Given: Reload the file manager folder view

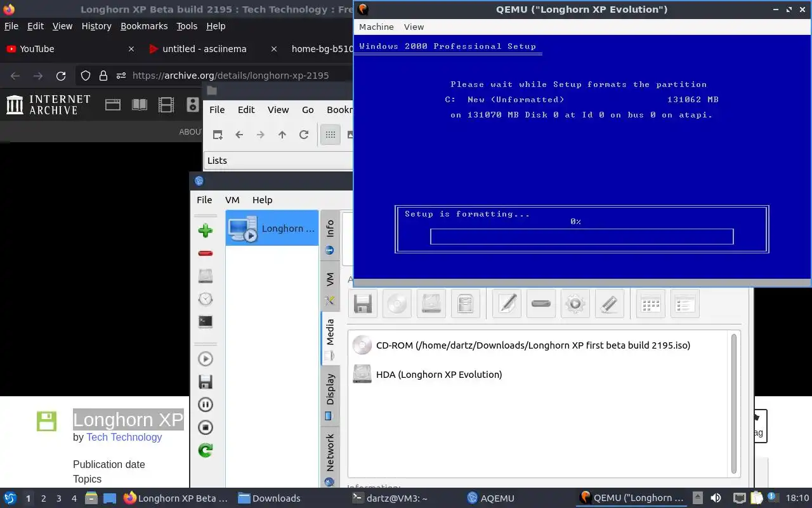Looking at the screenshot, I should [304, 135].
